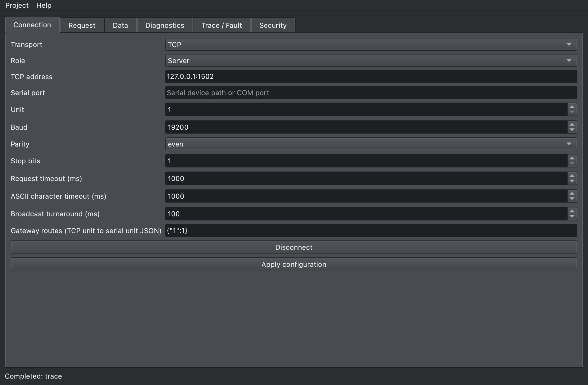Click the ASCII character timeout value field
This screenshot has width=588, height=385.
pos(366,196)
